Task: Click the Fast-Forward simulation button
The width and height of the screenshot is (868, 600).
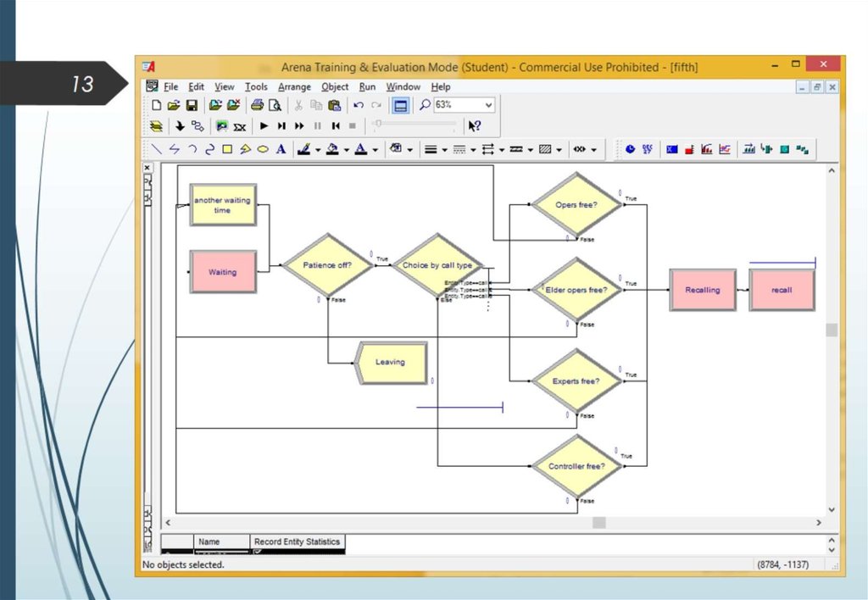Action: coord(299,126)
